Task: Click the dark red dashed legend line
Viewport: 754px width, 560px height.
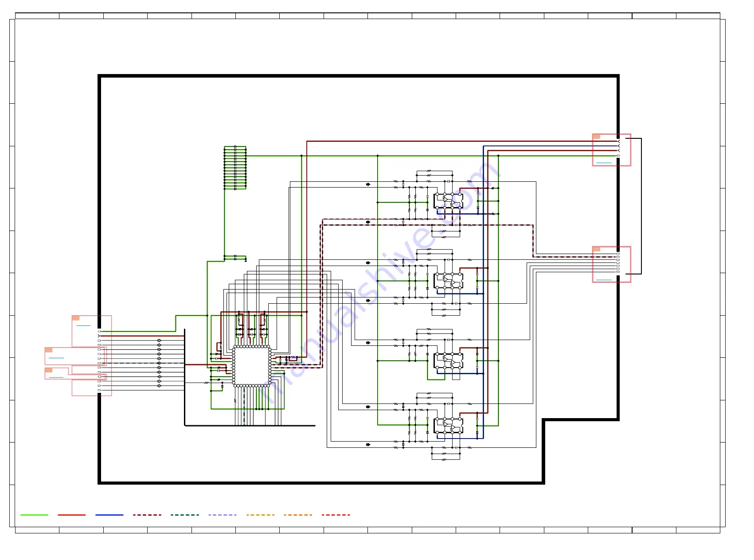Action: point(147,515)
